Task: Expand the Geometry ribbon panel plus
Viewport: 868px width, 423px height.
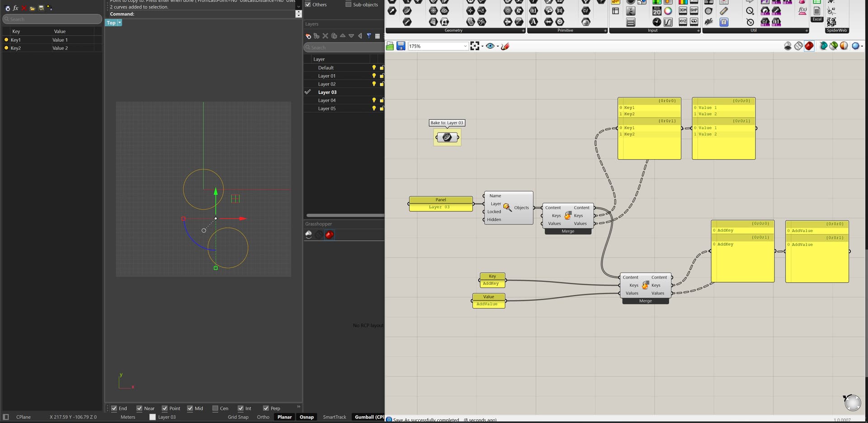Action: 523,31
